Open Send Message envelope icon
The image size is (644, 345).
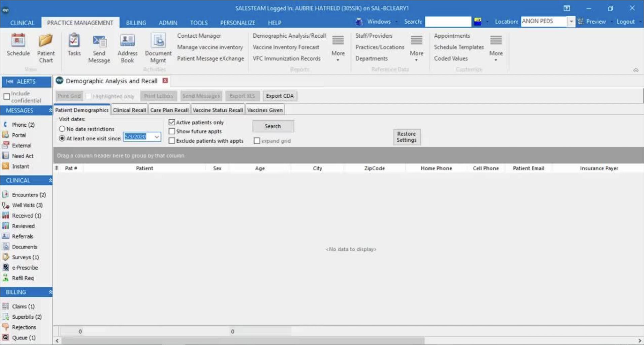pyautogui.click(x=99, y=41)
